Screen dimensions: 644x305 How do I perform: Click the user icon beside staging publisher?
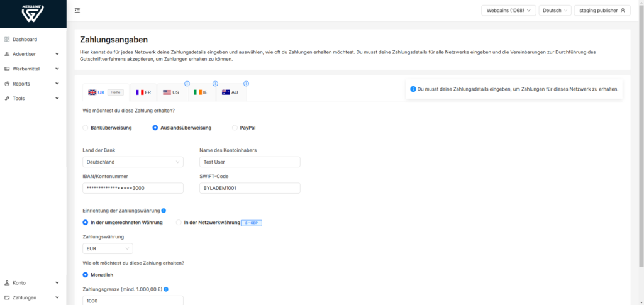pyautogui.click(x=623, y=11)
